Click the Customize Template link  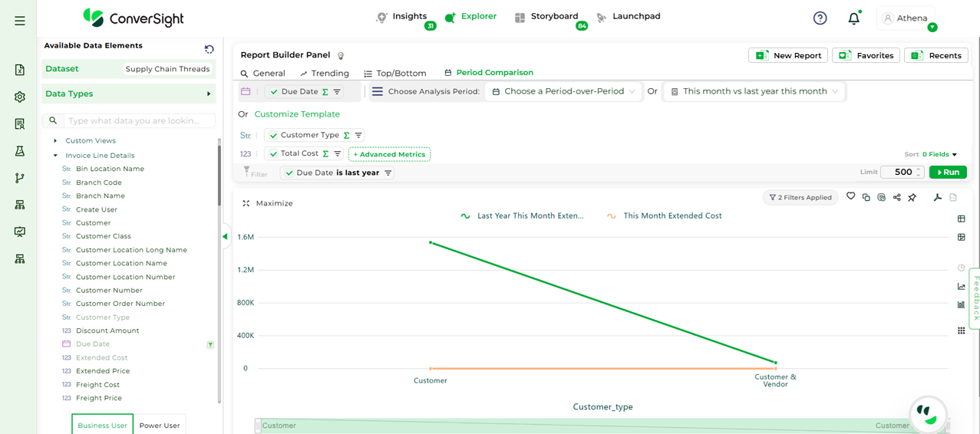tap(297, 114)
